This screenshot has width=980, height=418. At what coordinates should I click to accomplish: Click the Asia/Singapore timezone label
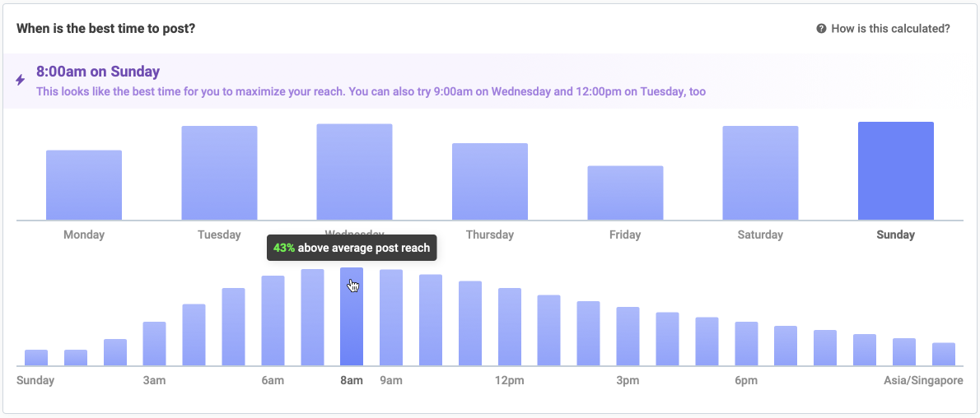[x=923, y=380]
